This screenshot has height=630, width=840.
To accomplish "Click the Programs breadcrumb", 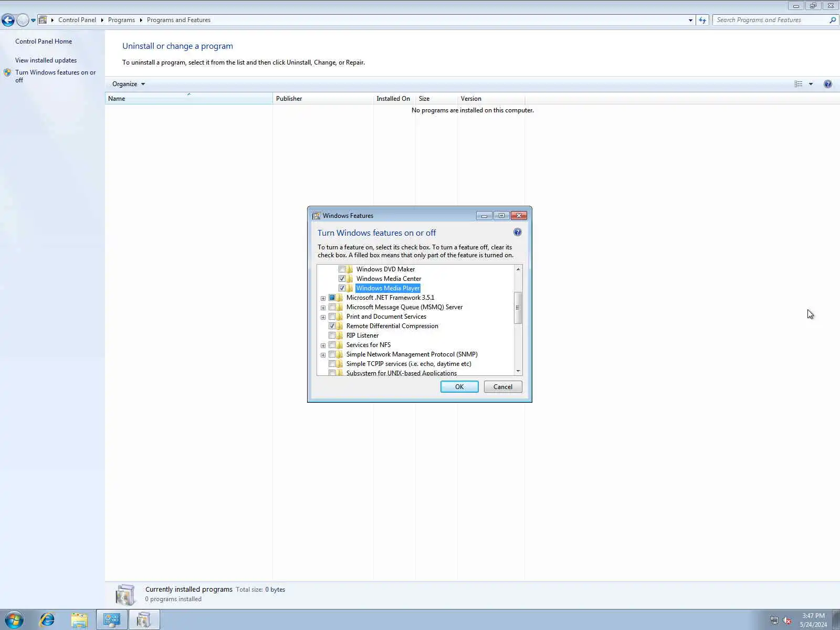I will (121, 20).
